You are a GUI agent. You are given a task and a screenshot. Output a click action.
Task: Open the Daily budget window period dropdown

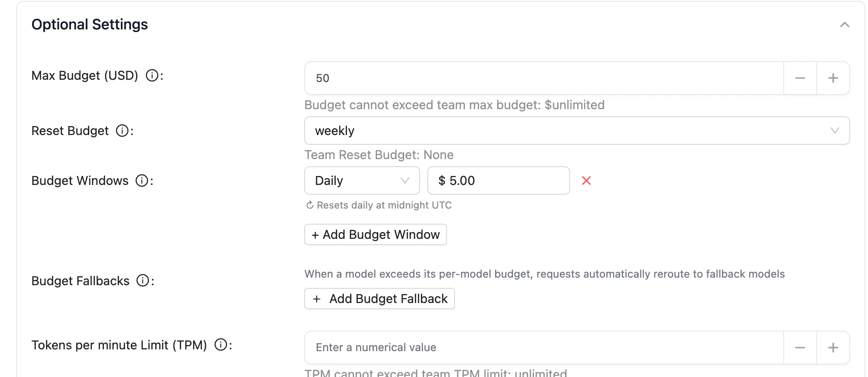(362, 180)
